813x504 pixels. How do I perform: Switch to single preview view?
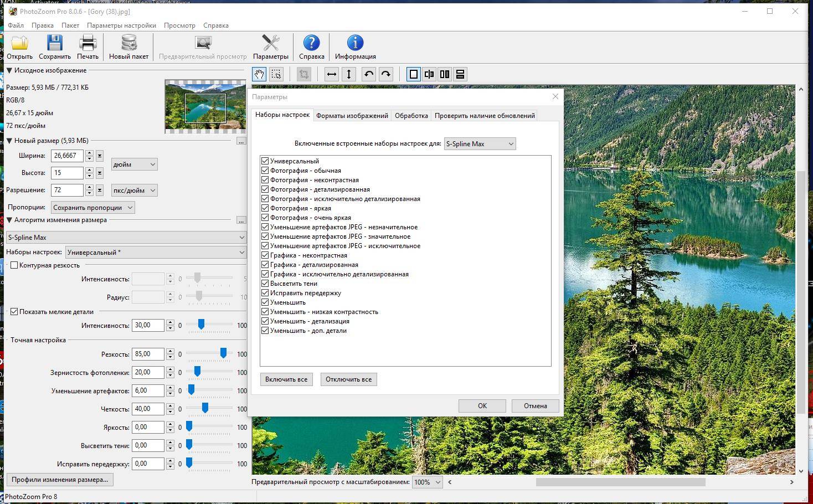414,74
